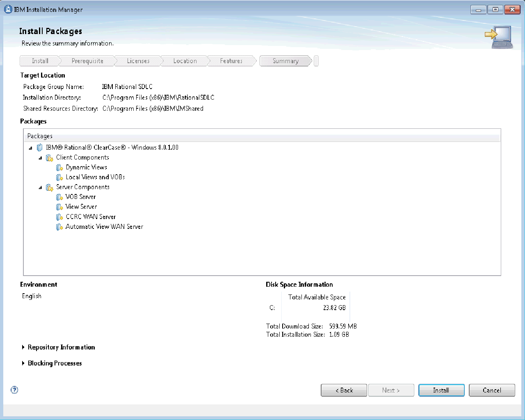Click the Dynamic Views feature icon
The image size is (525, 420).
(59, 168)
